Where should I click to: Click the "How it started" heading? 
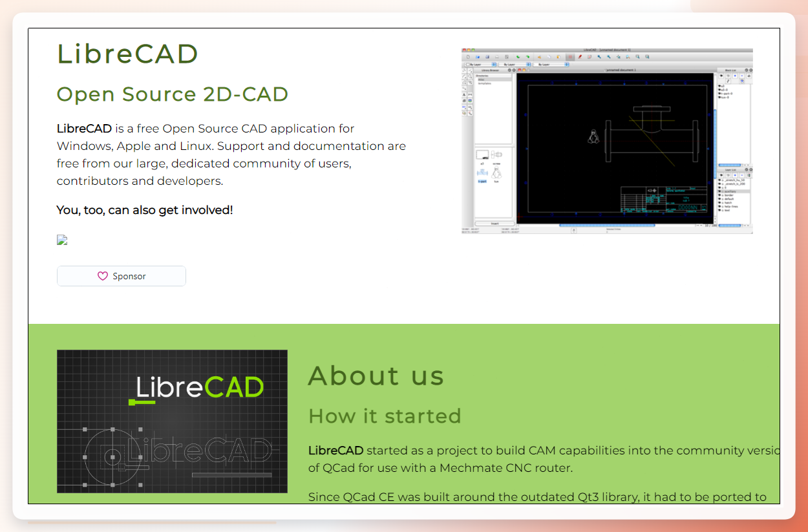coord(385,416)
